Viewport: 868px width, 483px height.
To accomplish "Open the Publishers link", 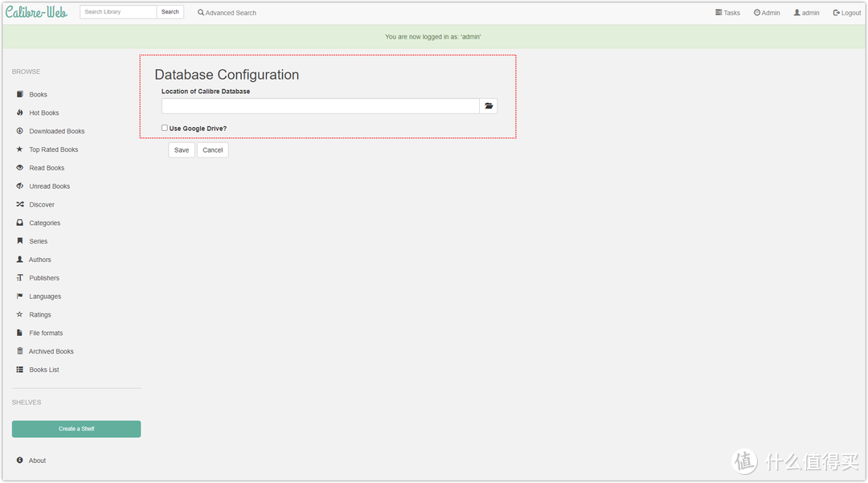I will point(44,278).
